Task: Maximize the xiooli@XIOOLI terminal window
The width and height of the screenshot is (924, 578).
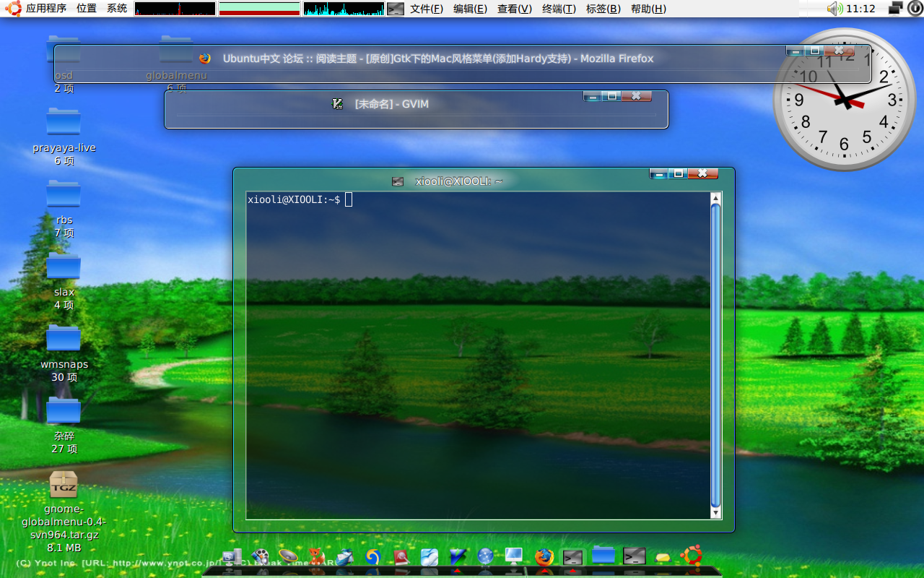Action: pos(678,173)
